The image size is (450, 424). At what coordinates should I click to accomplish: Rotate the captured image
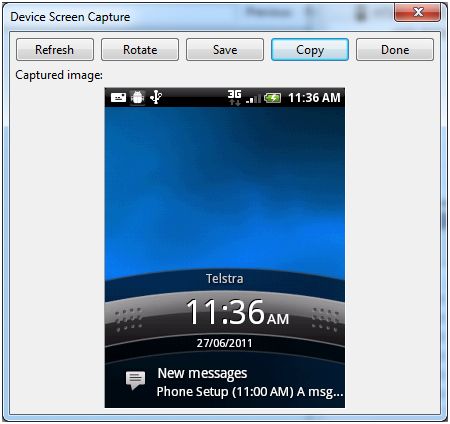tap(140, 50)
